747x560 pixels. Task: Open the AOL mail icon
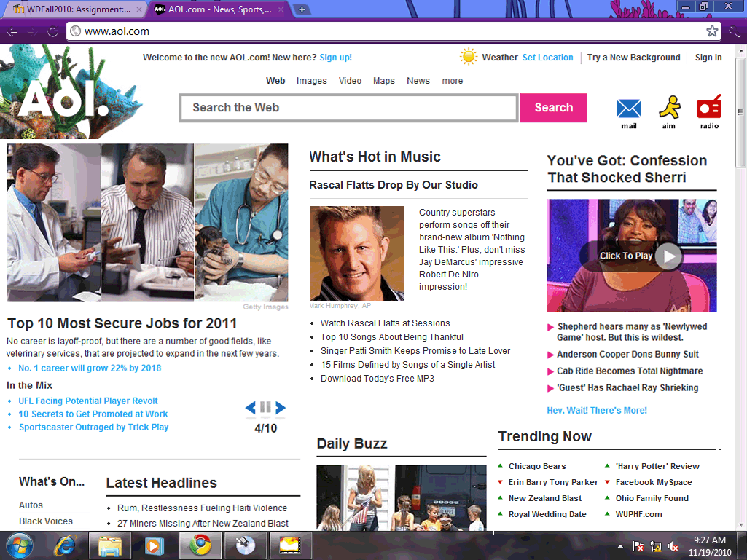click(628, 109)
